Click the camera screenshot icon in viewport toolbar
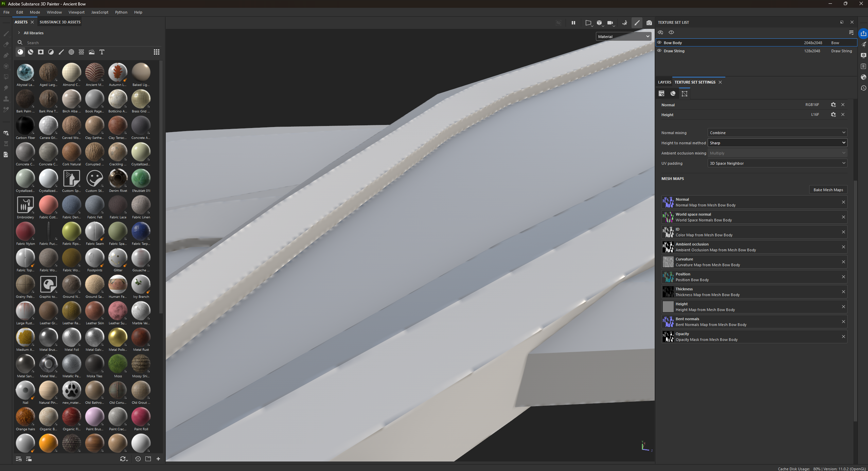This screenshot has height=471, width=868. (x=649, y=23)
